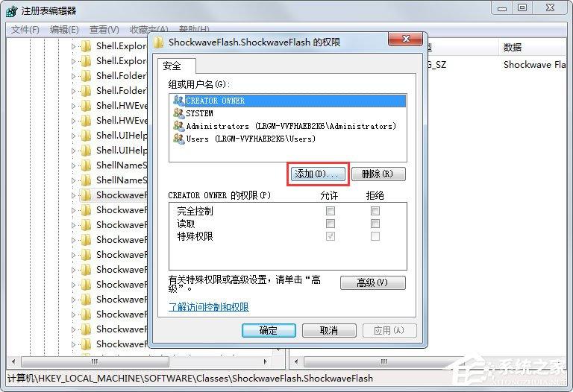573x392 pixels.
Task: Click the Registry Editor title bar icon
Action: (x=12, y=11)
